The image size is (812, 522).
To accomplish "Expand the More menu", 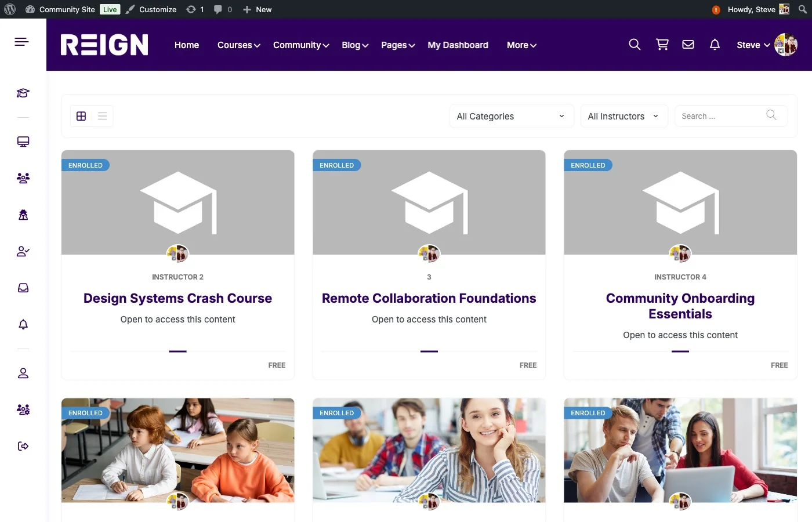I will click(x=521, y=45).
